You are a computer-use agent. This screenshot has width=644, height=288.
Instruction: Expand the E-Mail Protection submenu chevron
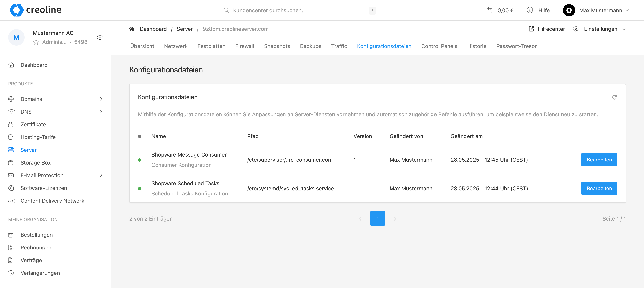pos(101,175)
